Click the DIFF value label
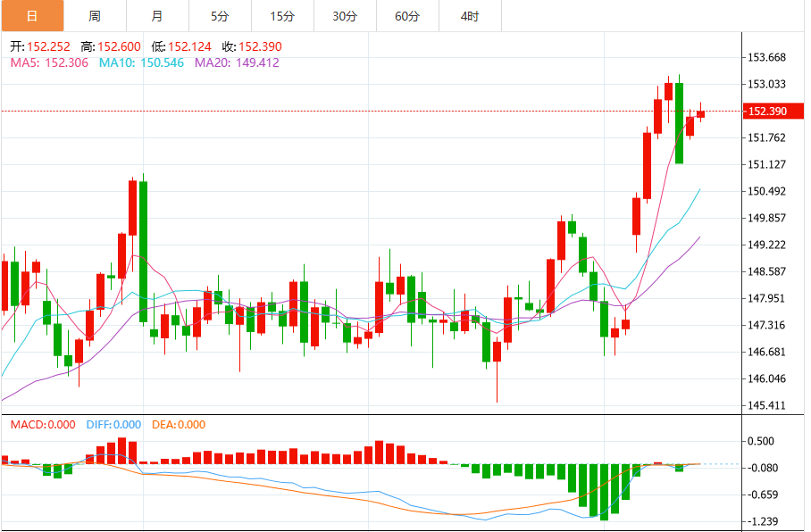The height and width of the screenshot is (532, 811). [113, 425]
